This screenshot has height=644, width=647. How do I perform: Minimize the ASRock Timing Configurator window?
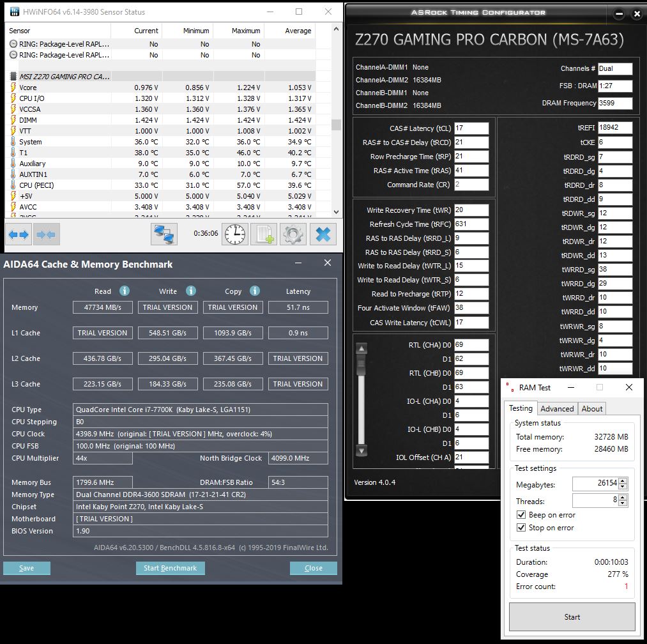tap(619, 13)
